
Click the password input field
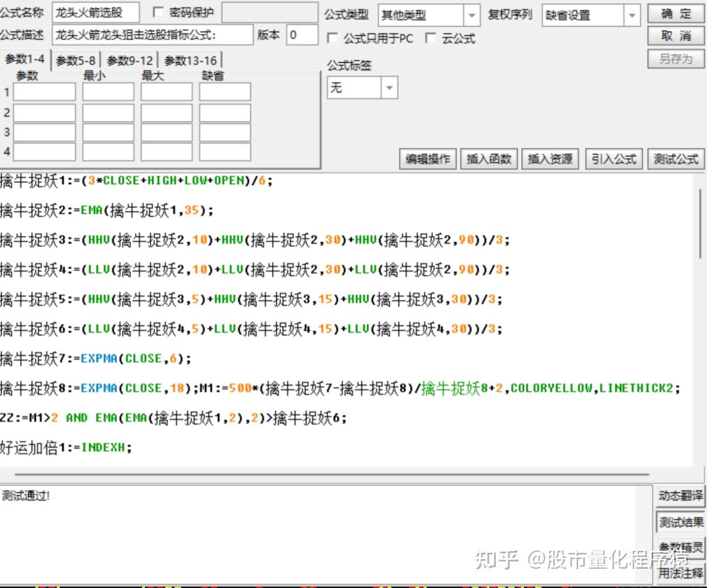pyautogui.click(x=270, y=12)
